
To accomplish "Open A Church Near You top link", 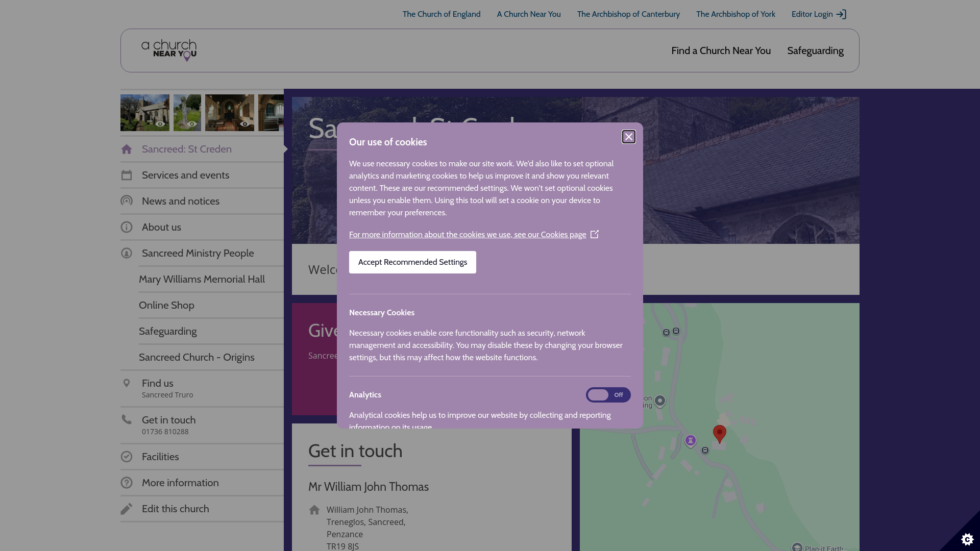I will click(529, 14).
